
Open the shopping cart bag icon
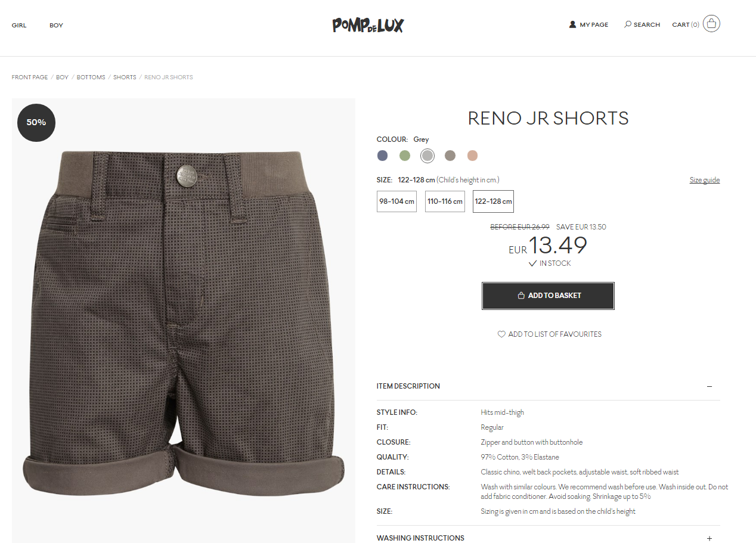tap(711, 24)
